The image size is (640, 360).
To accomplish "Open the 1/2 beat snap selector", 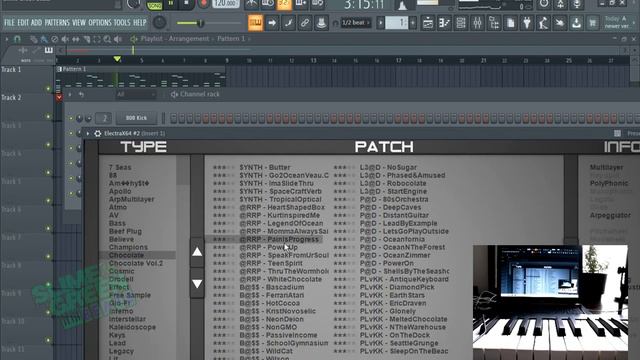I will 356,23.
